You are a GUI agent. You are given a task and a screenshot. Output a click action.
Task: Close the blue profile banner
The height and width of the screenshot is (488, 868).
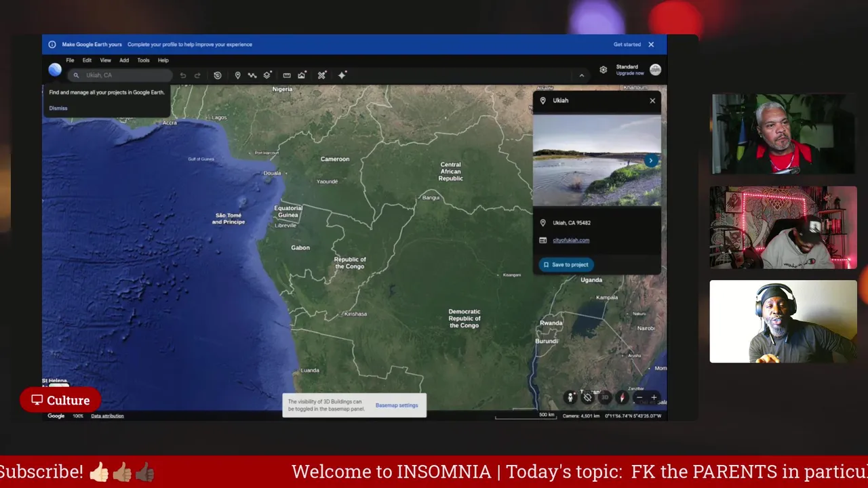[x=651, y=45]
